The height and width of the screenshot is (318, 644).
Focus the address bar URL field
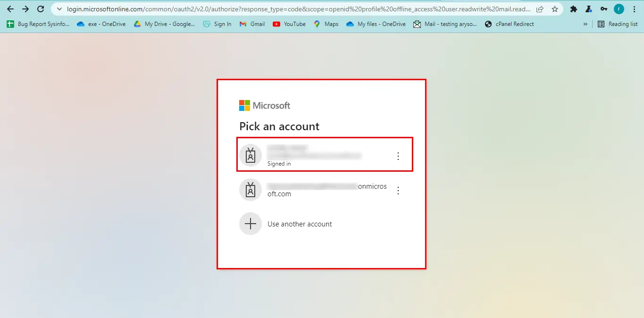(x=298, y=9)
